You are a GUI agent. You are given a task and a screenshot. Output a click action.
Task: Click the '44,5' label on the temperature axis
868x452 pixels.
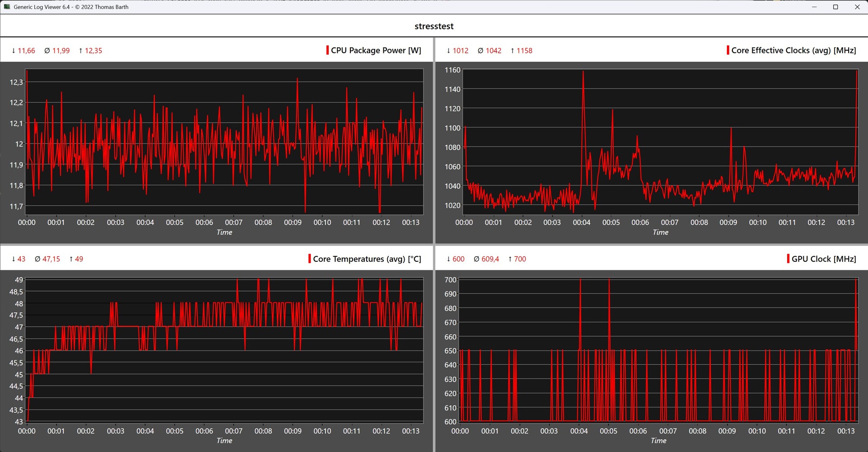tap(16, 386)
